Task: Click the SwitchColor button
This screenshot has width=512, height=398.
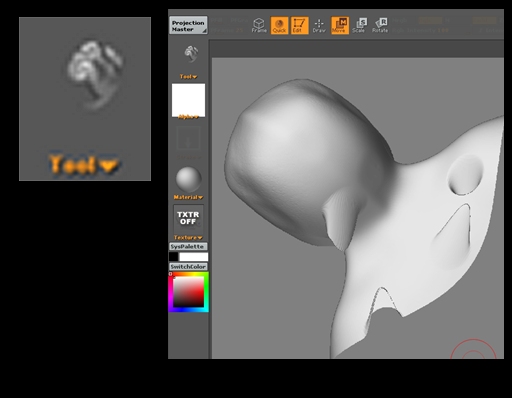Action: click(188, 267)
